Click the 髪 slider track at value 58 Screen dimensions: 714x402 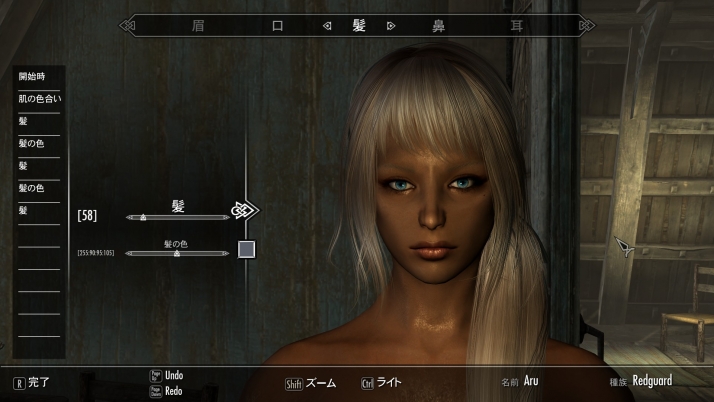click(x=178, y=218)
